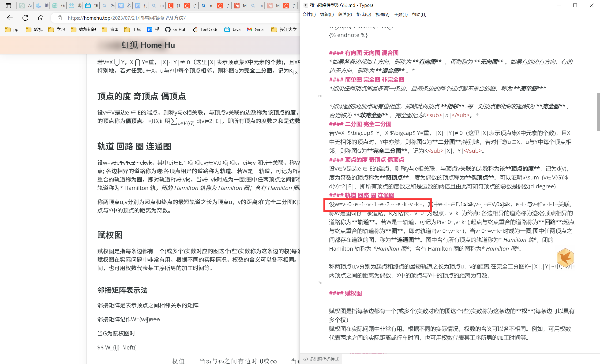This screenshot has width=600, height=364.
Task: Click the browser address bar
Action: pyautogui.click(x=146, y=18)
